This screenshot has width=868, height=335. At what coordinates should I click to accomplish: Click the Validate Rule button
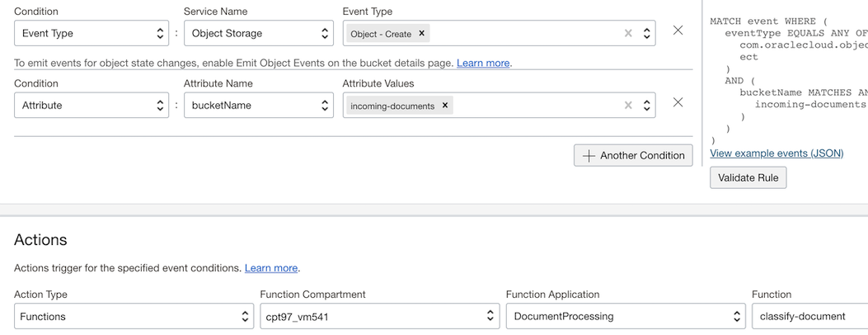[x=748, y=177]
